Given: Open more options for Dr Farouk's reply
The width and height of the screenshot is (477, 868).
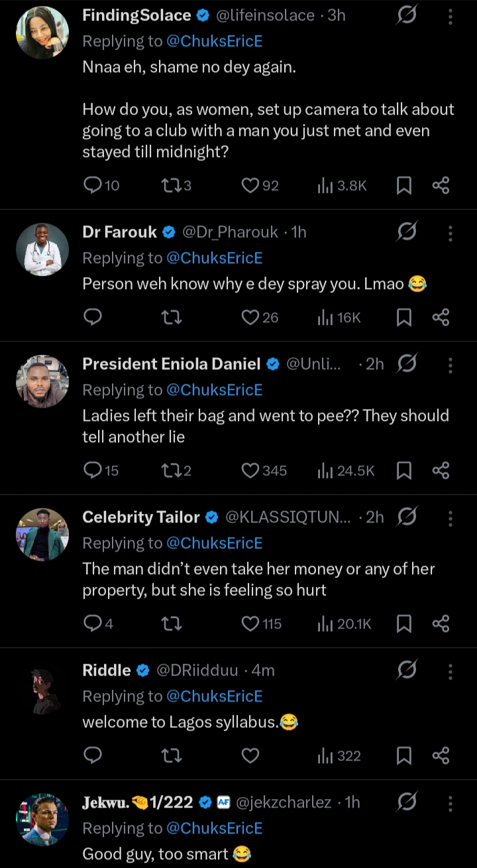Looking at the screenshot, I should point(450,233).
